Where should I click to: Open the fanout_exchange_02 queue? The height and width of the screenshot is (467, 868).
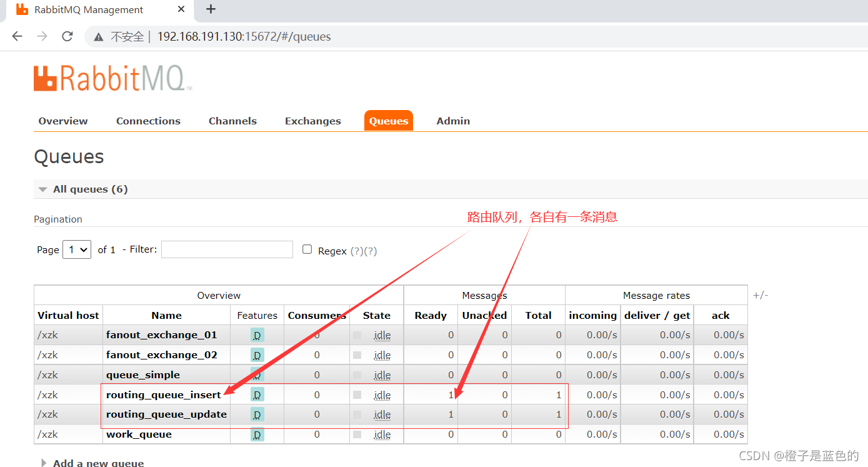(x=161, y=355)
